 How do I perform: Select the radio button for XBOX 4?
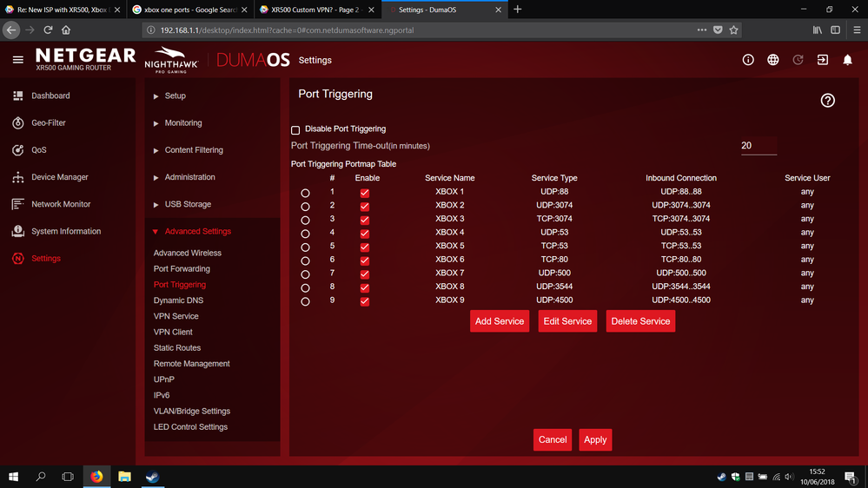click(x=305, y=234)
